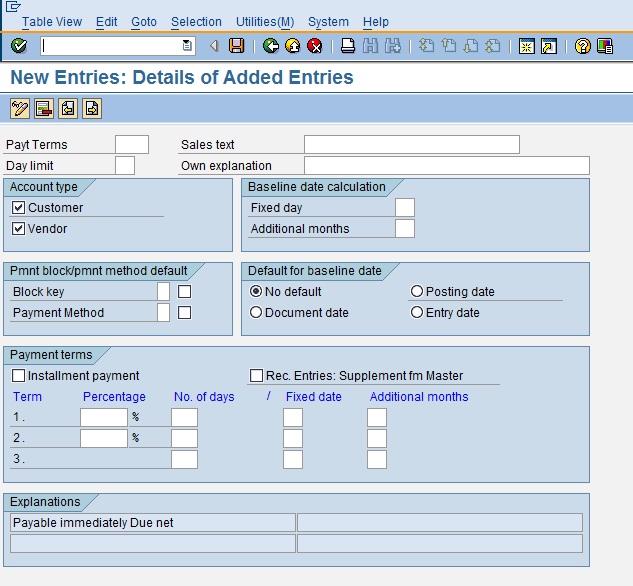The image size is (633, 586).
Task: Open the Utilities(M) menu
Action: tap(264, 21)
